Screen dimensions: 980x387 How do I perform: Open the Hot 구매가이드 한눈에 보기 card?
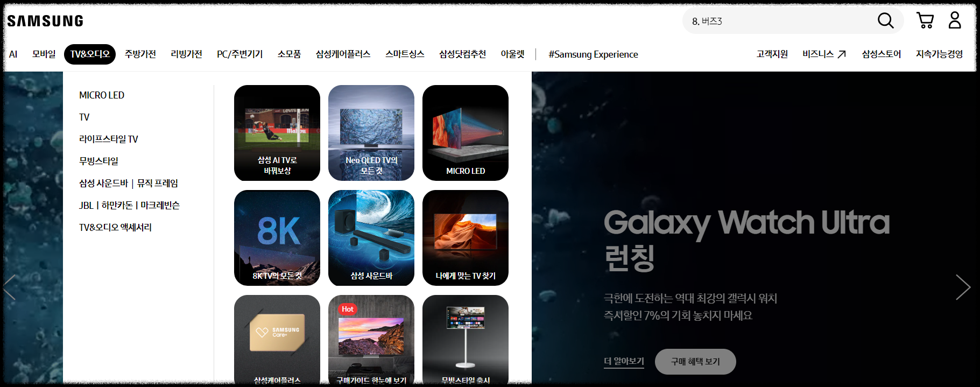[x=371, y=340]
